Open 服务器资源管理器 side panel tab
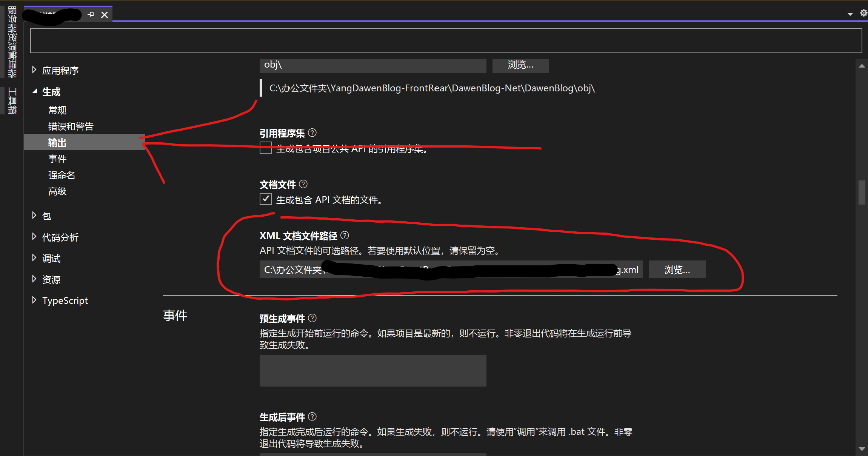868x456 pixels. 12,42
